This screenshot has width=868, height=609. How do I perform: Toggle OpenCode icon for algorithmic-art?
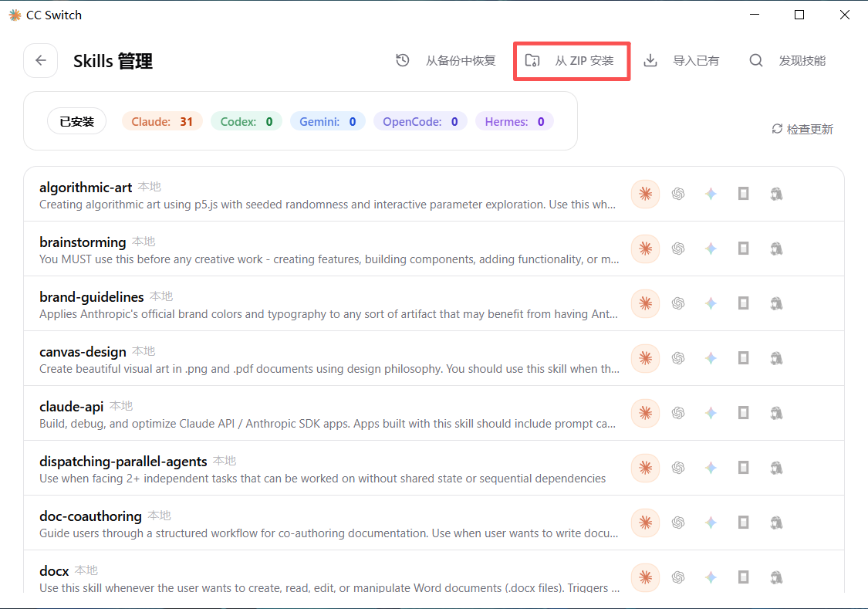[x=744, y=194]
